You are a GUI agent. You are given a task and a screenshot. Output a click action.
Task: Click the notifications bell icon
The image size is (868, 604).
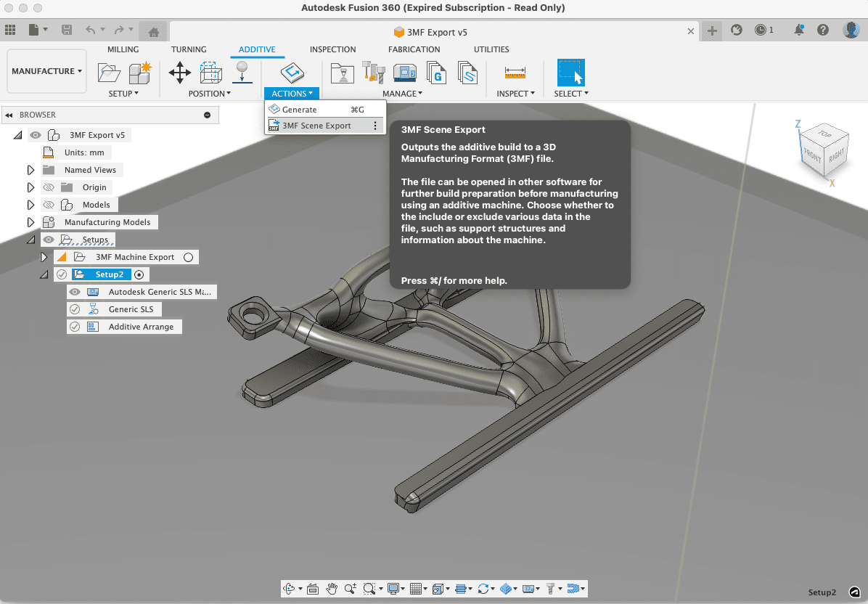coord(799,30)
